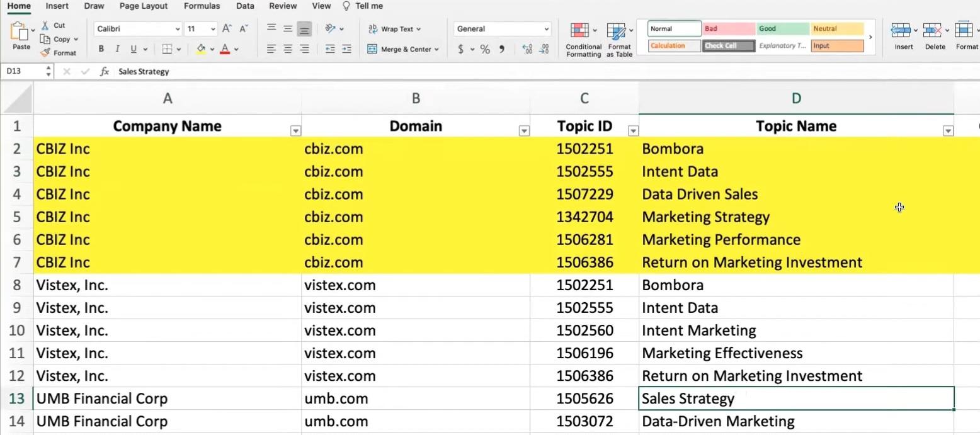Open the General number format dropdown
Viewport: 980px width, 435px height.
[x=546, y=30]
